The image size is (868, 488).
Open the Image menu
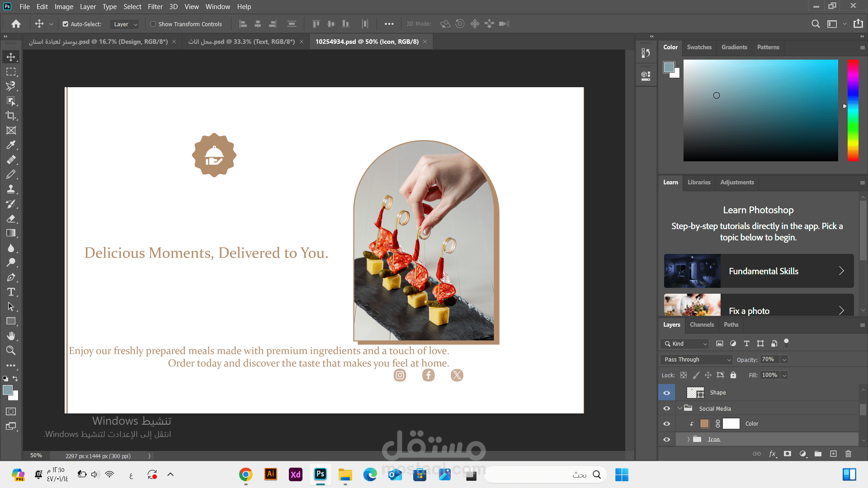64,7
